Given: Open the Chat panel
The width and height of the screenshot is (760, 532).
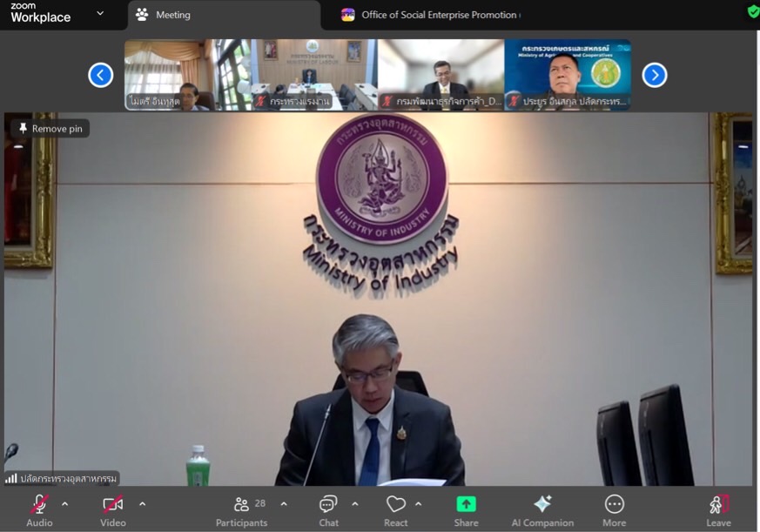Looking at the screenshot, I should [328, 510].
